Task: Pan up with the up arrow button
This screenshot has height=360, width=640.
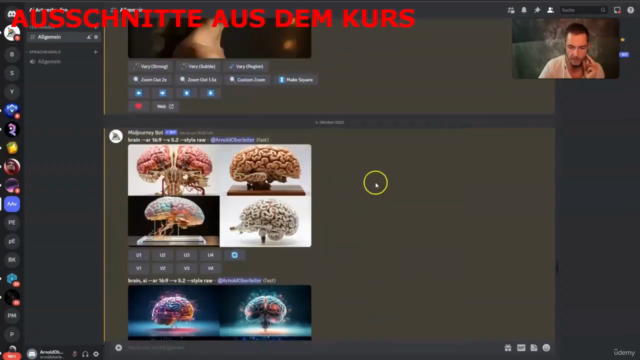Action: 187,93
